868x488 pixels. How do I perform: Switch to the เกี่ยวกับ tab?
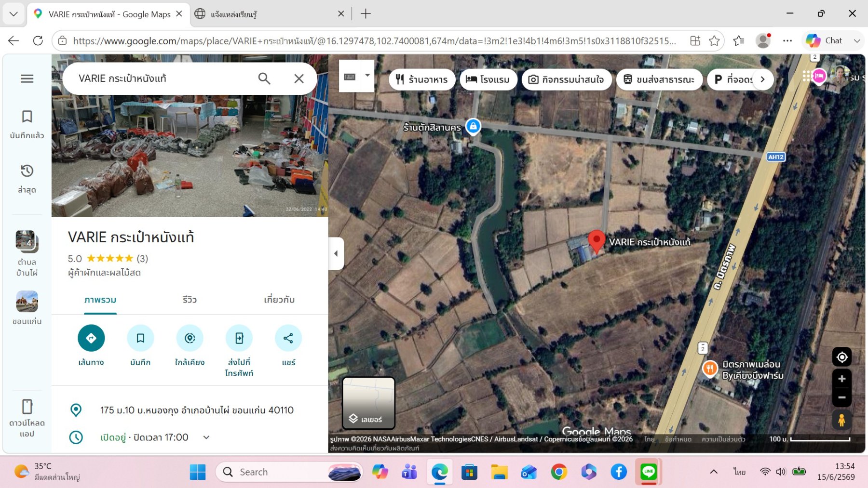tap(279, 300)
